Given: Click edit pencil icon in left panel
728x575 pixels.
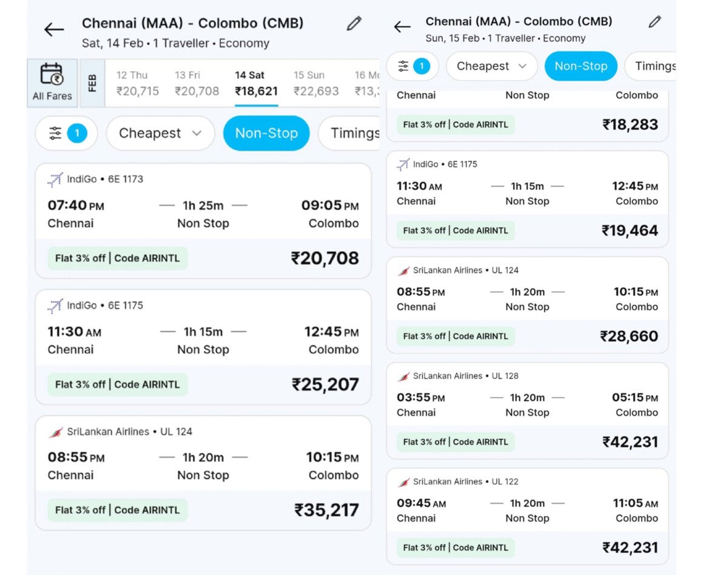Looking at the screenshot, I should pyautogui.click(x=354, y=24).
